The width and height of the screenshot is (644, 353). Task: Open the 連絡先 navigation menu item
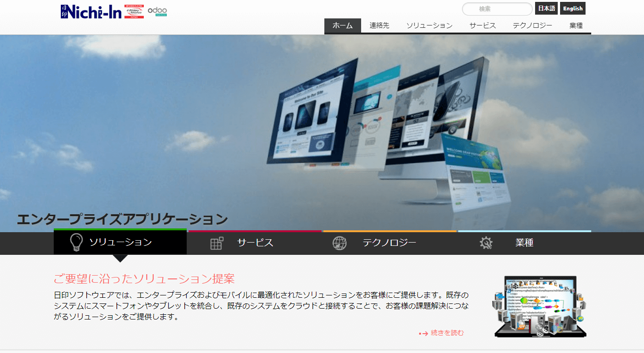(x=380, y=26)
